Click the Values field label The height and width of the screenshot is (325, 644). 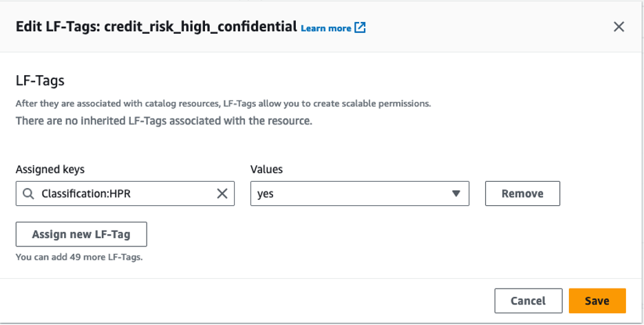tap(266, 169)
